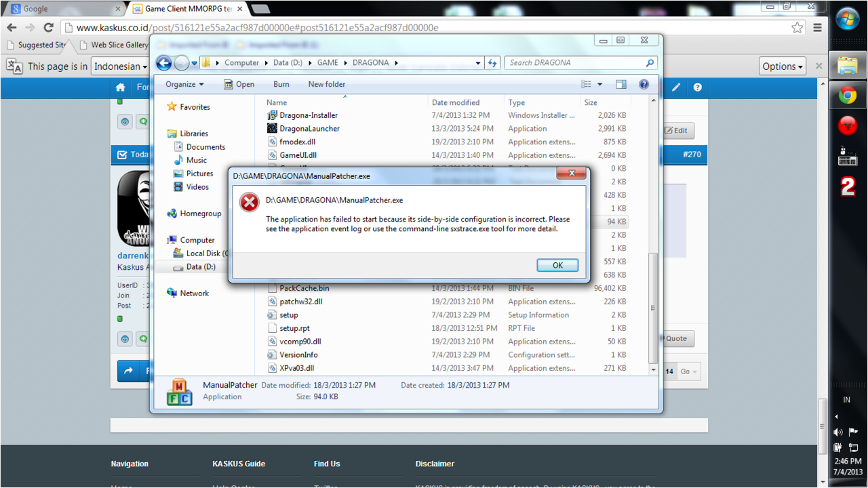Screen dimensions: 868x488
Task: Click Computer in address breadcrumb
Action: pyautogui.click(x=241, y=62)
